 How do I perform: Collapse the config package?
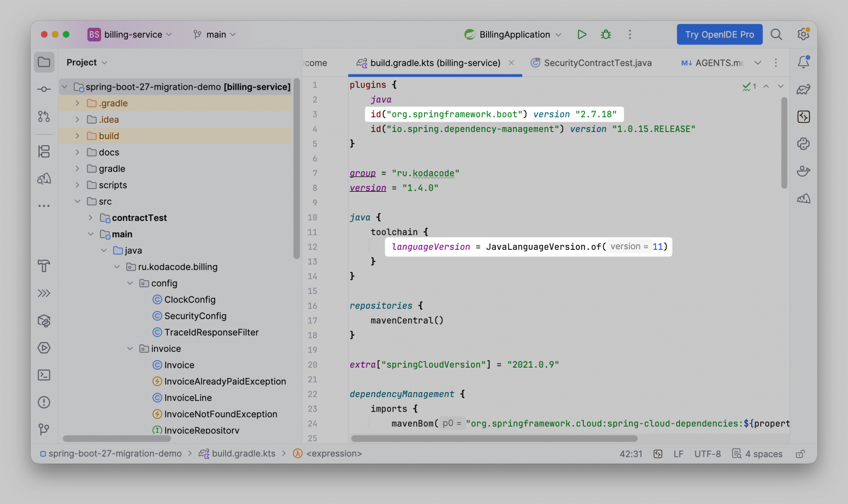(130, 283)
